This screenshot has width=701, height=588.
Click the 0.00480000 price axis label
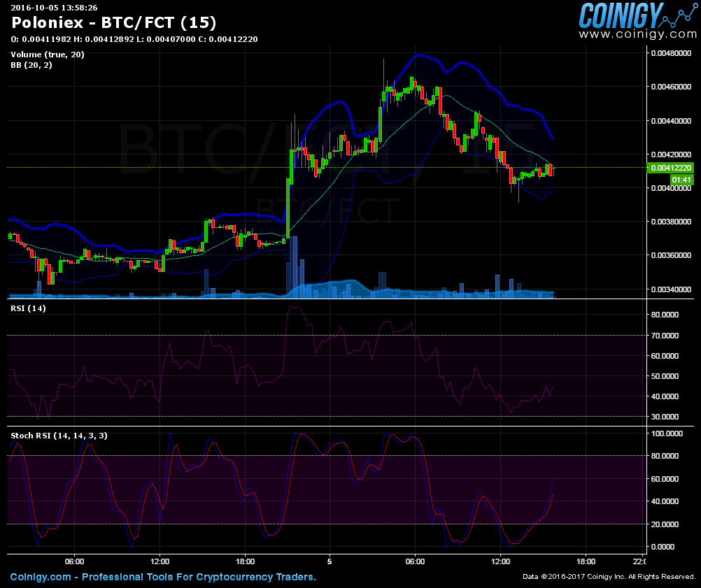click(672, 53)
